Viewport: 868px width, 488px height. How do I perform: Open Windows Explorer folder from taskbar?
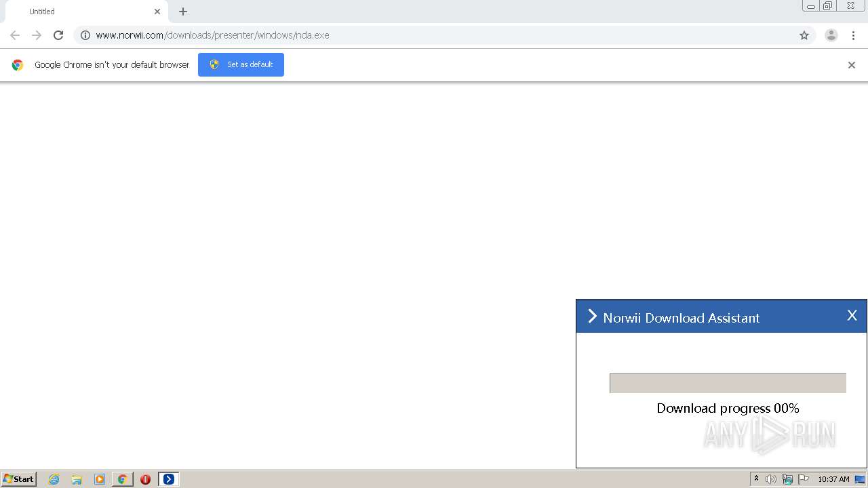pos(77,479)
